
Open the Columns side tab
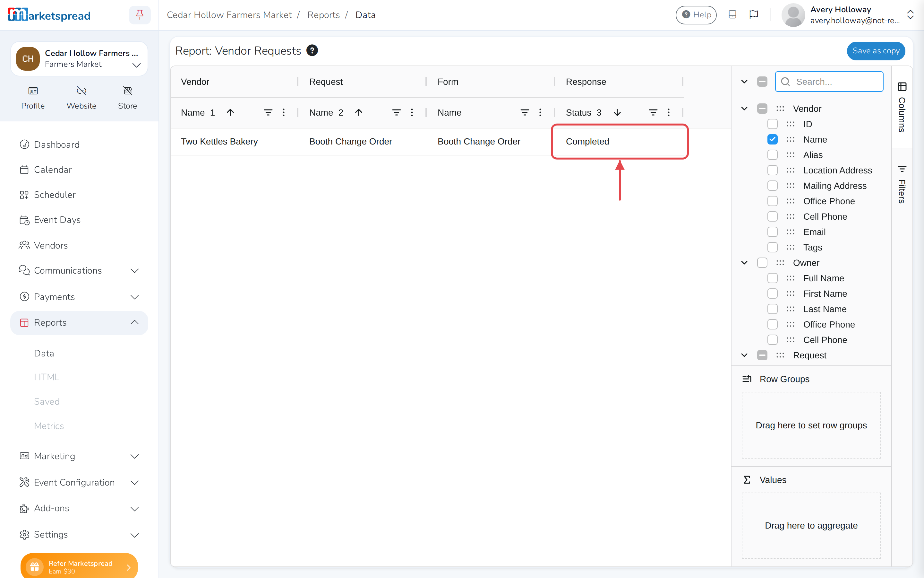[x=902, y=108]
